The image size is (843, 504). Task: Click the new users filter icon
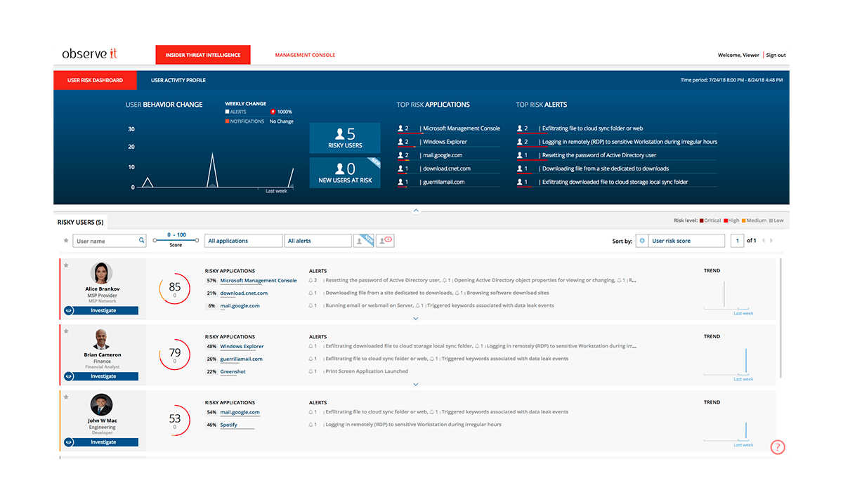(x=363, y=240)
